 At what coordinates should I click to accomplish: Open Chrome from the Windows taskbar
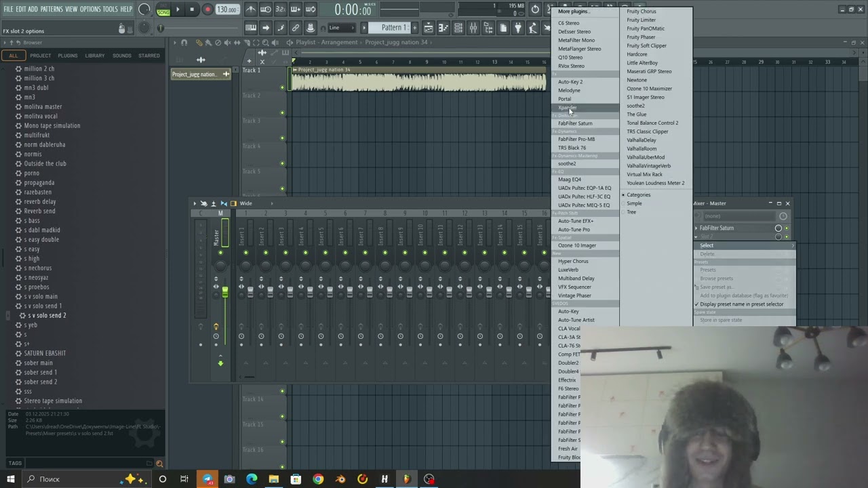[318, 479]
